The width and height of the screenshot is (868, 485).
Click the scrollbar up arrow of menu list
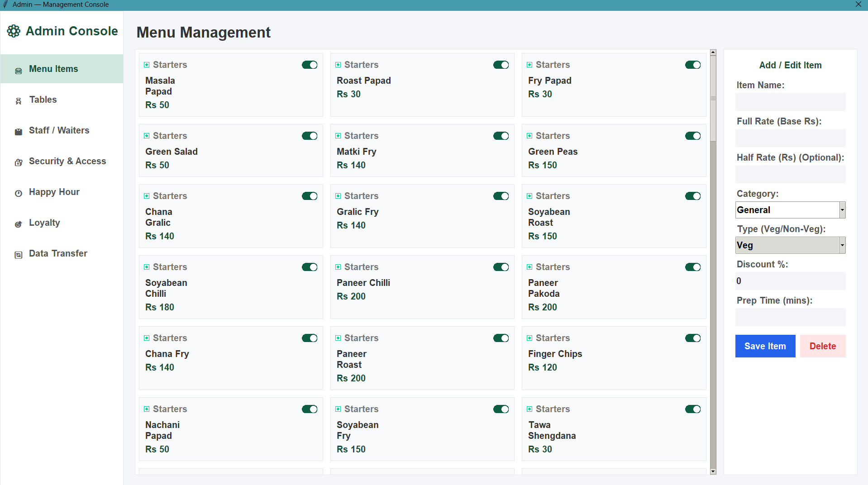[713, 52]
